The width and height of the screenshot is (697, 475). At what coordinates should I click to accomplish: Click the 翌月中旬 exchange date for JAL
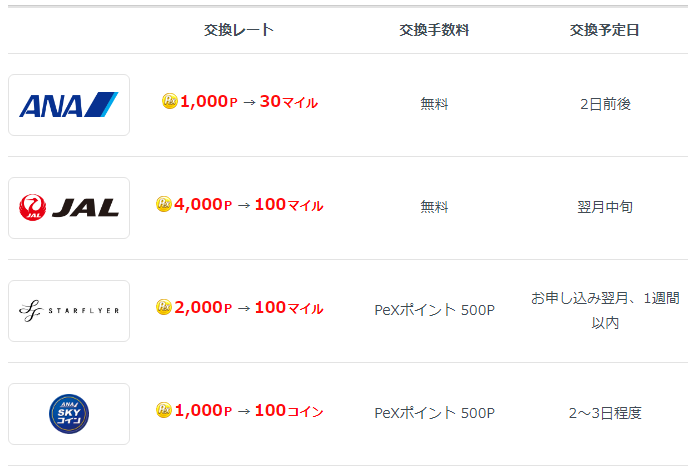(x=605, y=207)
